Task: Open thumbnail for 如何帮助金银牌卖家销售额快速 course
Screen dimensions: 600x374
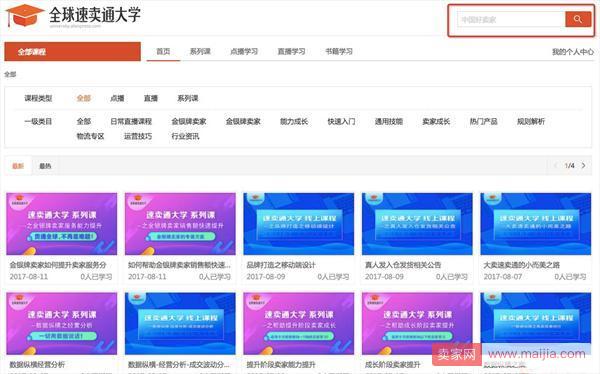Action: tap(180, 224)
